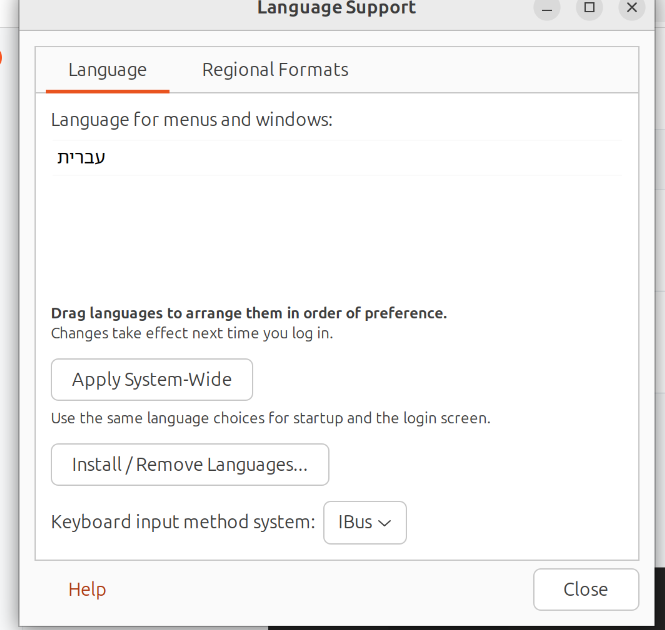Click the Close button at bottom
The width and height of the screenshot is (665, 630).
coord(585,590)
